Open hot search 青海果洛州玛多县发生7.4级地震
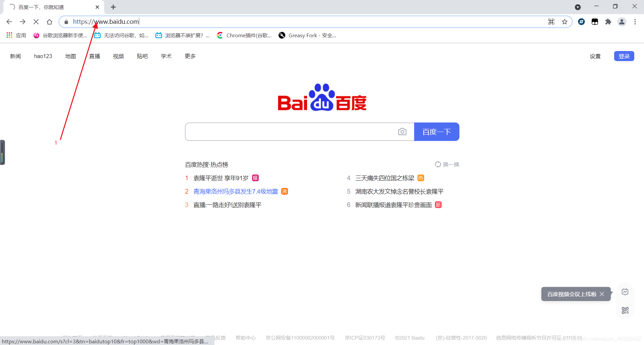The height and width of the screenshot is (345, 644). [236, 192]
